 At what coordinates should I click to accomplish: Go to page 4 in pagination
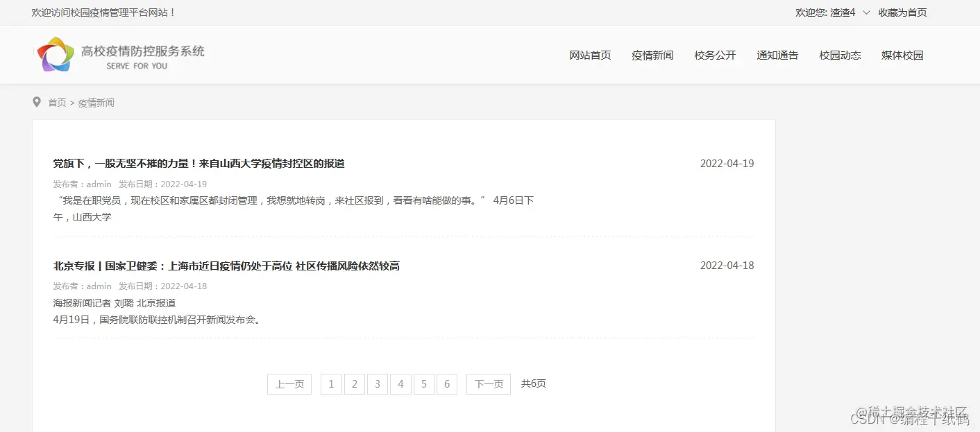tap(400, 384)
